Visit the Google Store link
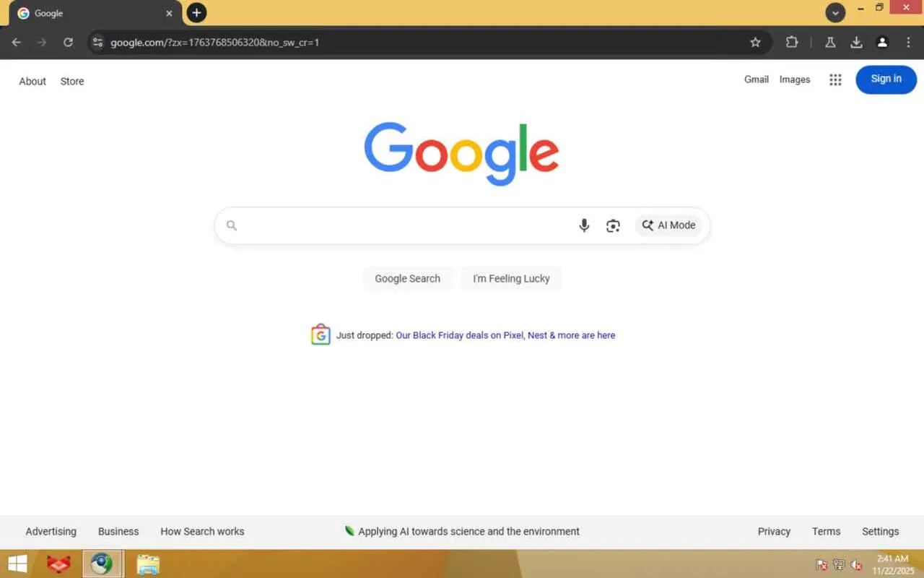924x578 pixels. coord(72,81)
